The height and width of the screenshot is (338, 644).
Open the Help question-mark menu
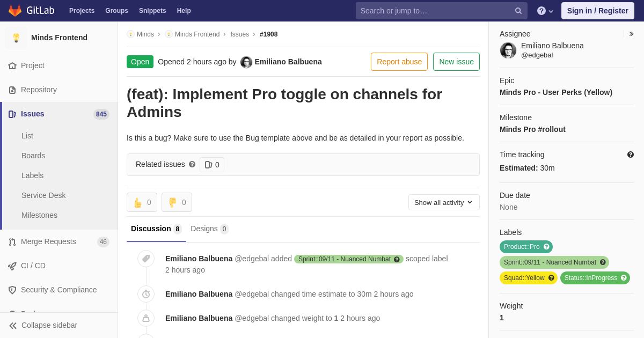click(545, 11)
